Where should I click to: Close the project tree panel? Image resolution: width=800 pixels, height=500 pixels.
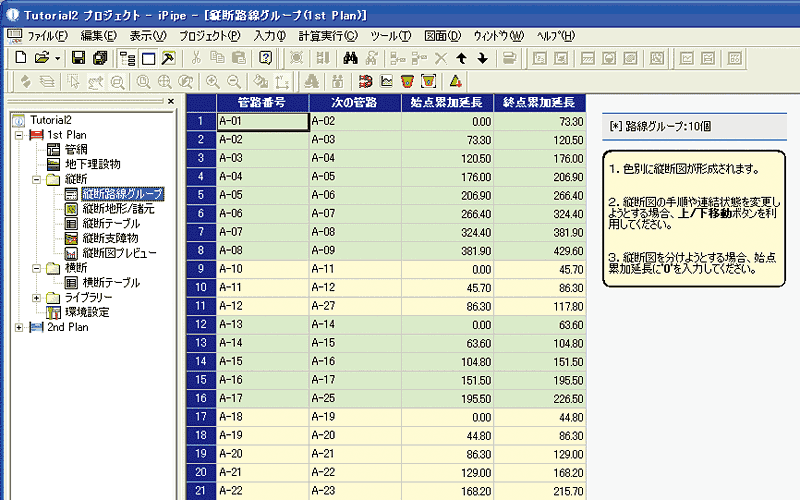coord(171,101)
